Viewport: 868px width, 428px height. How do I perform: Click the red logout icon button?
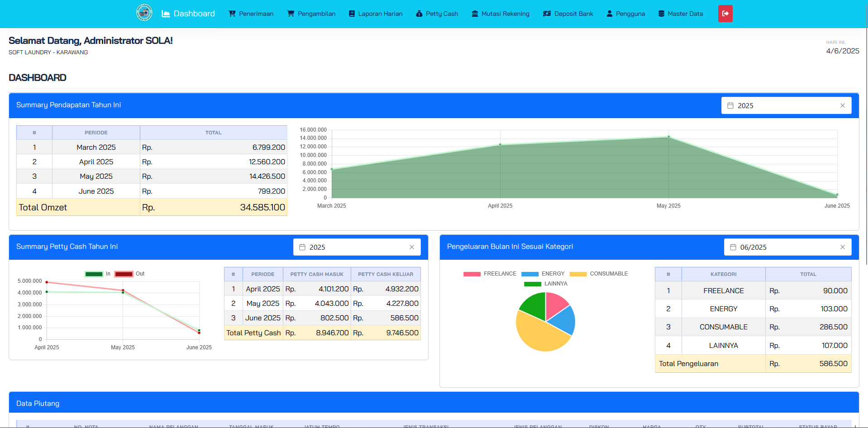point(725,14)
